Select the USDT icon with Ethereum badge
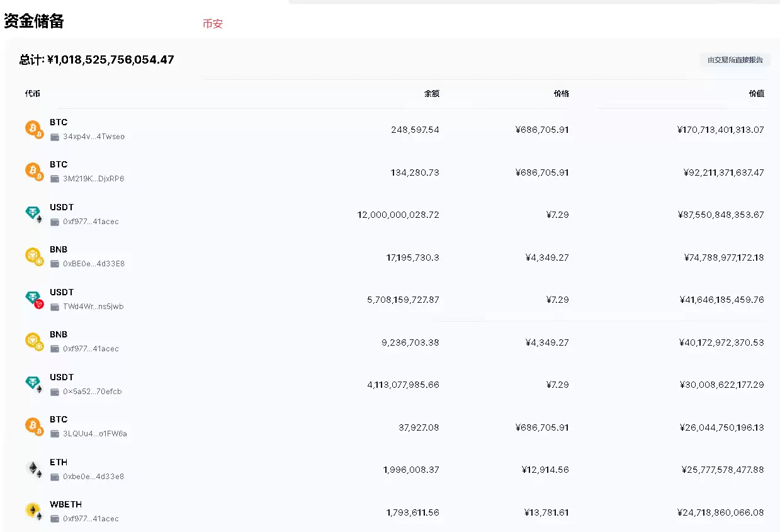Image resolution: width=780 pixels, height=532 pixels. 33,214
